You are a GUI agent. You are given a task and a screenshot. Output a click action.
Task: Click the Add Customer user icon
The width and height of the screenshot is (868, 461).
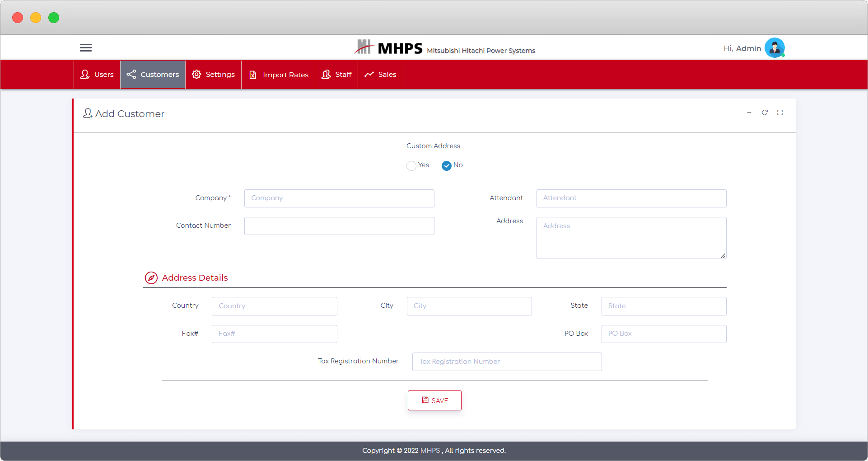click(x=88, y=113)
